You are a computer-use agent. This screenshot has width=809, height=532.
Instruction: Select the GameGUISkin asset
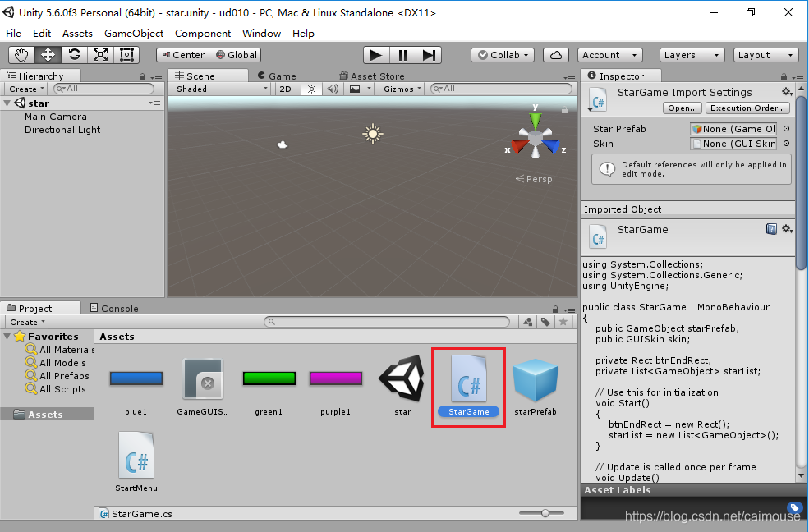point(203,387)
